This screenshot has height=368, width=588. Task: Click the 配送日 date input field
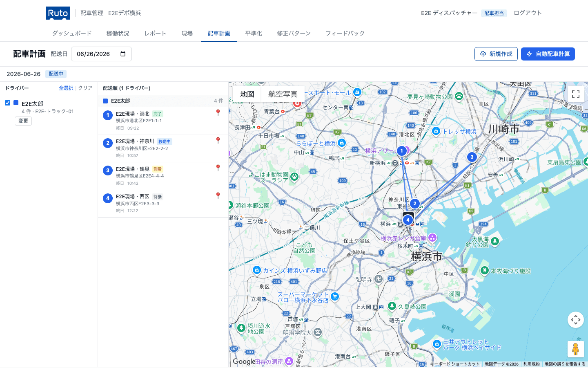101,54
